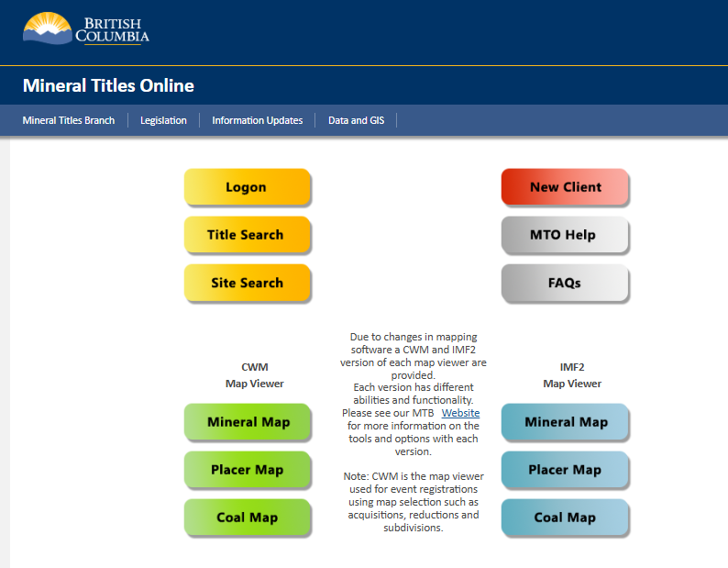
Task: Follow the MTB Website link
Action: (460, 413)
